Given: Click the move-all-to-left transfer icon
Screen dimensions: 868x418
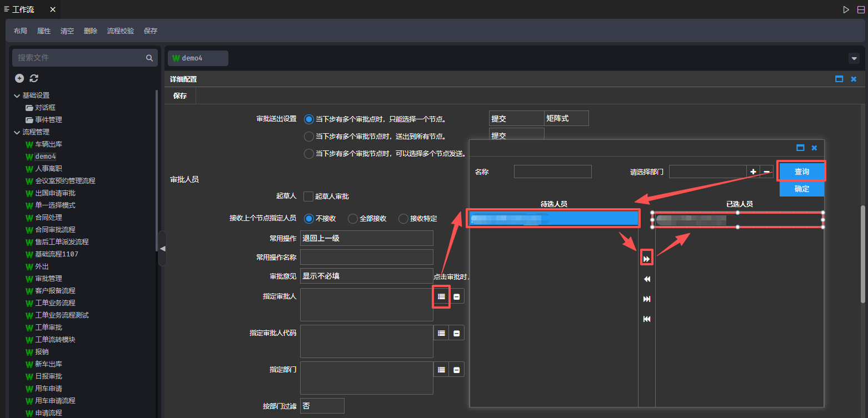Looking at the screenshot, I should (x=646, y=319).
